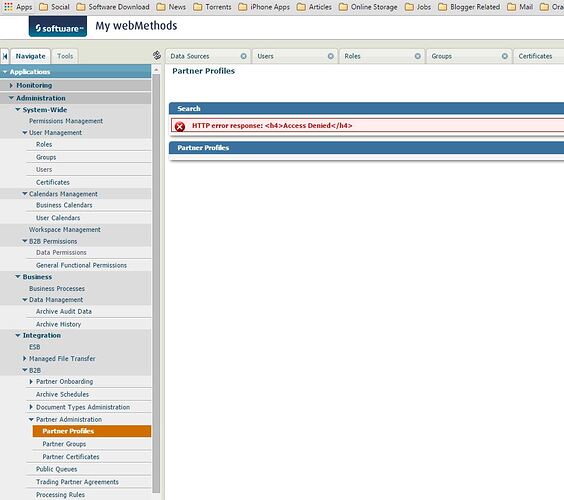Expand Managed File Transfer node

click(x=24, y=358)
